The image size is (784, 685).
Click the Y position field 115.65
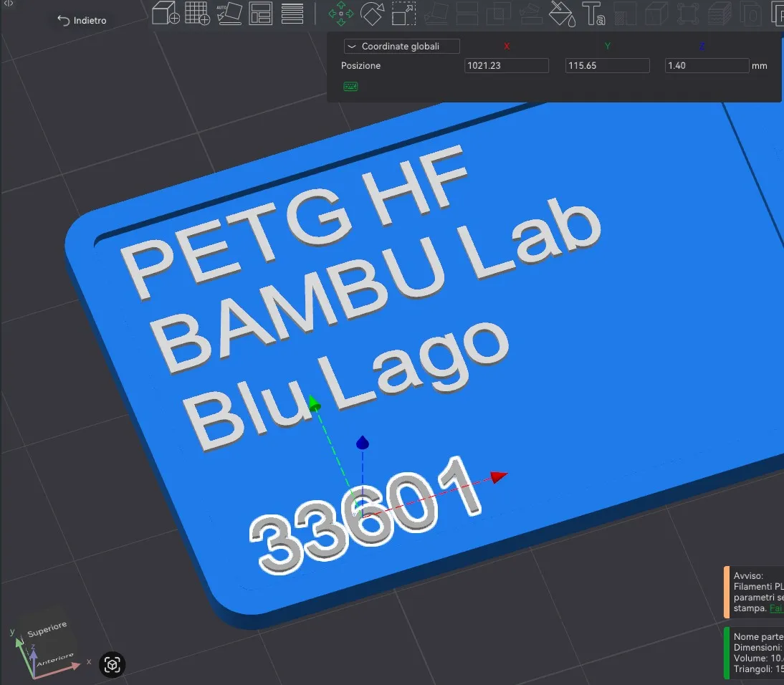click(608, 65)
